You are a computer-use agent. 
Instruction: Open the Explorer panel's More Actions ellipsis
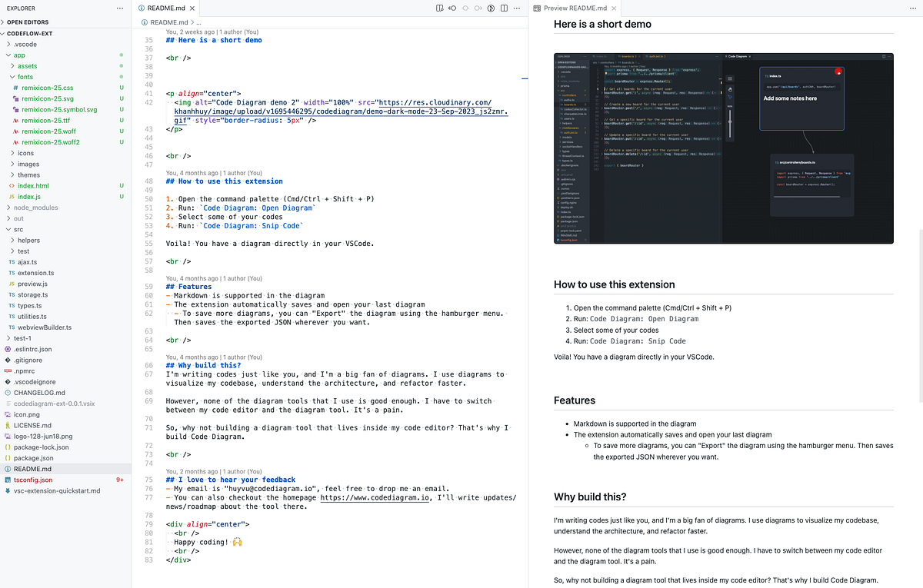(x=119, y=8)
